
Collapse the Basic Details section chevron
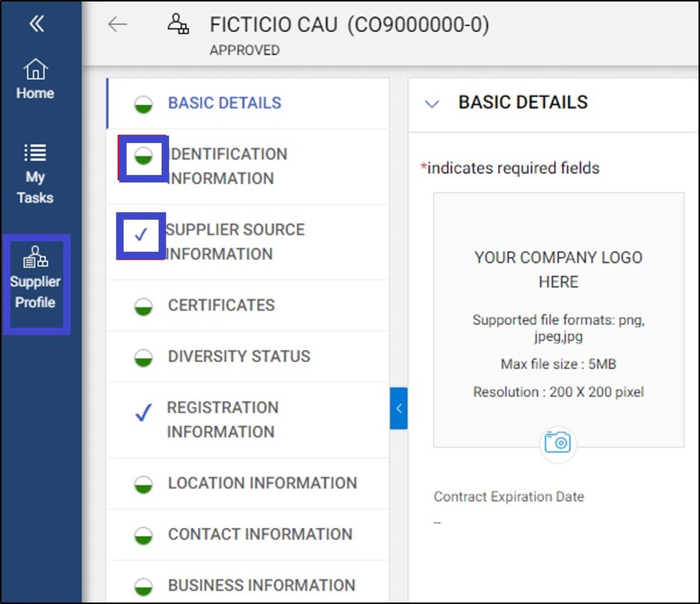(x=432, y=104)
